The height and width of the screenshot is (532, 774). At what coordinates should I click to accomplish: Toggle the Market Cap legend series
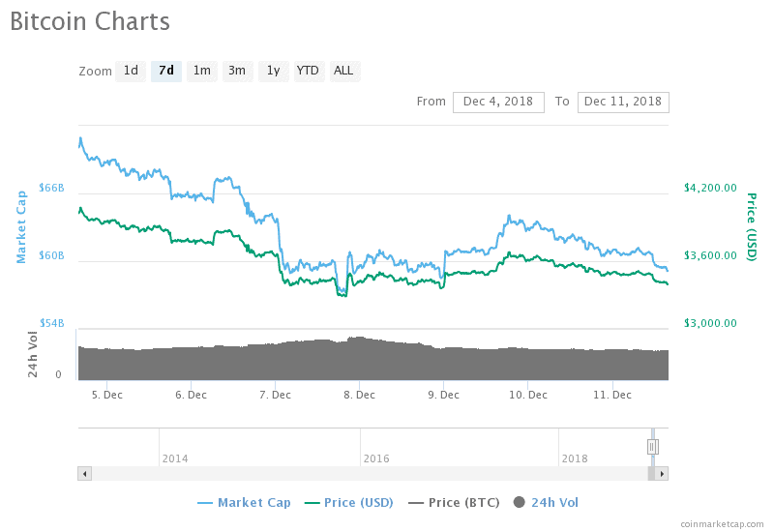coord(244,503)
